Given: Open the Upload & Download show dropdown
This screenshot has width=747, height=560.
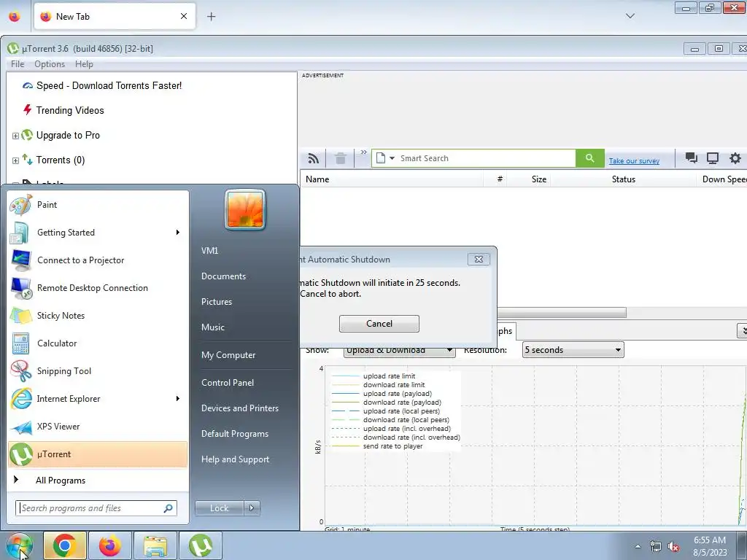Looking at the screenshot, I should coord(399,351).
